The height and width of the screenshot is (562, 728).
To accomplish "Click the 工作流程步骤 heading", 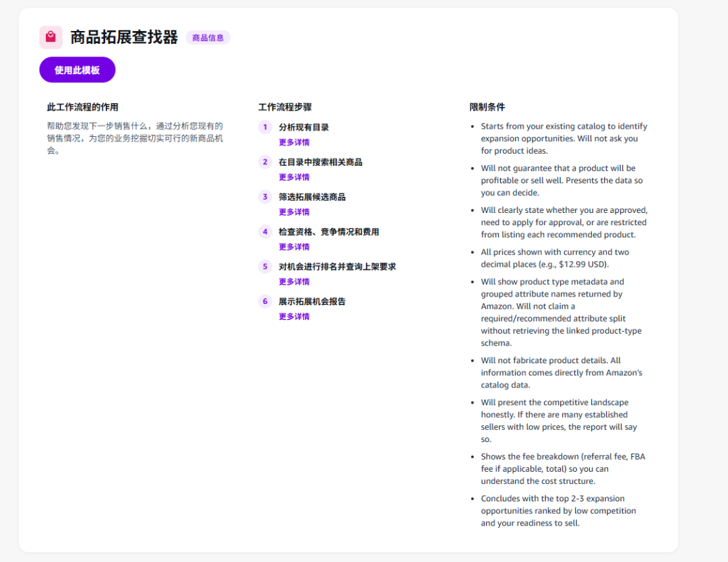I will pos(285,107).
